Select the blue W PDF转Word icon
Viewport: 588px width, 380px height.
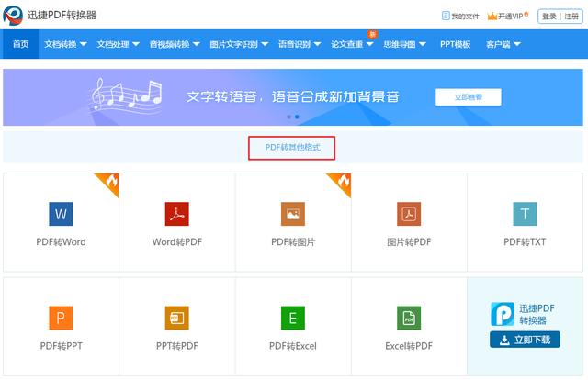(x=61, y=214)
